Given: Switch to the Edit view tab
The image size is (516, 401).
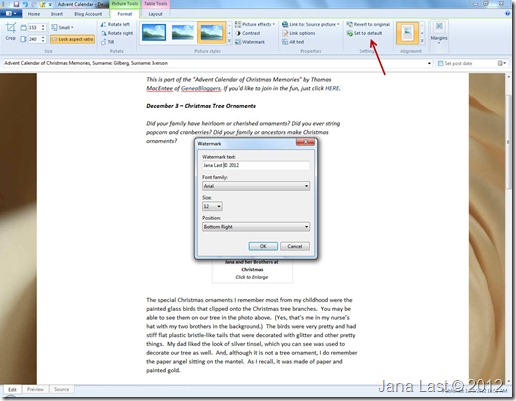Looking at the screenshot, I should pyautogui.click(x=12, y=389).
